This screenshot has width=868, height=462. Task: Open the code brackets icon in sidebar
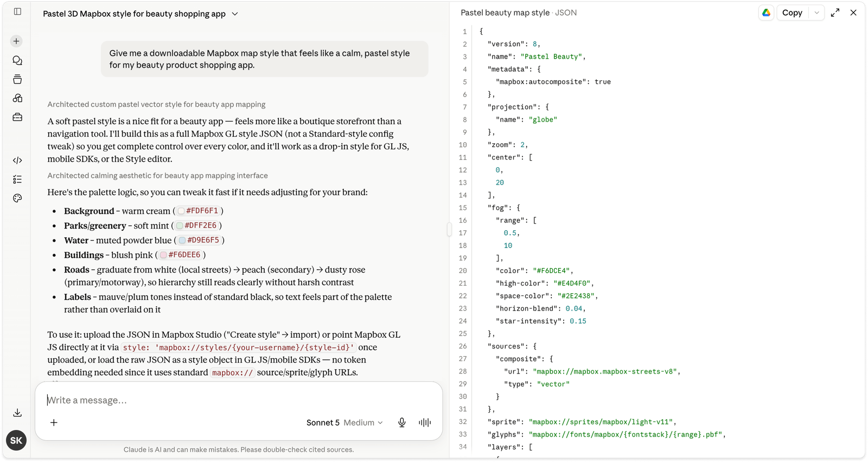(17, 160)
